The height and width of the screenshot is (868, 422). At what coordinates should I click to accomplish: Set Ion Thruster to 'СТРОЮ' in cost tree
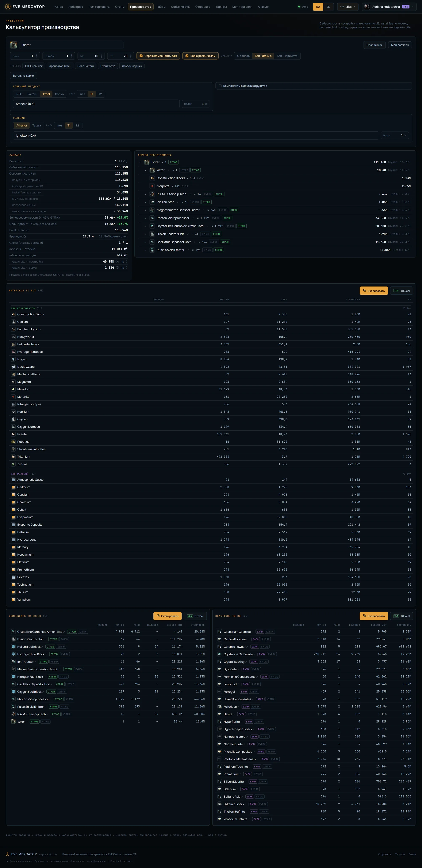[206, 202]
